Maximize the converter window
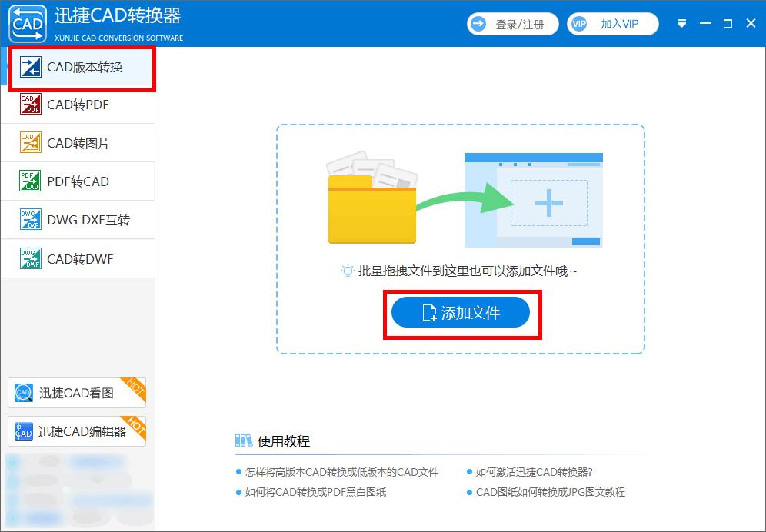Image resolution: width=766 pixels, height=532 pixels. point(728,24)
